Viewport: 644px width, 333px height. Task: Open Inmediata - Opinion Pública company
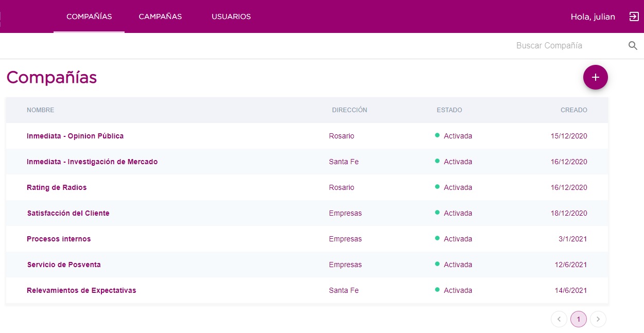(75, 136)
